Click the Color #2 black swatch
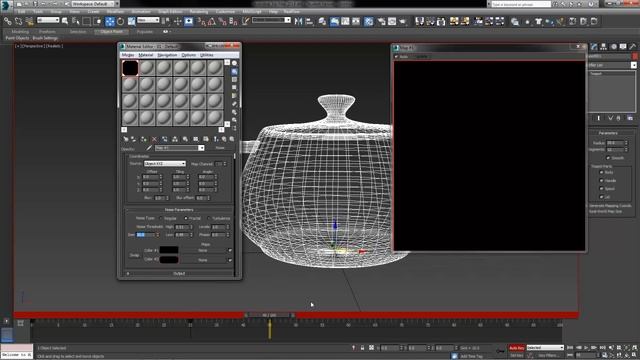The width and height of the screenshot is (640, 360). tap(169, 260)
